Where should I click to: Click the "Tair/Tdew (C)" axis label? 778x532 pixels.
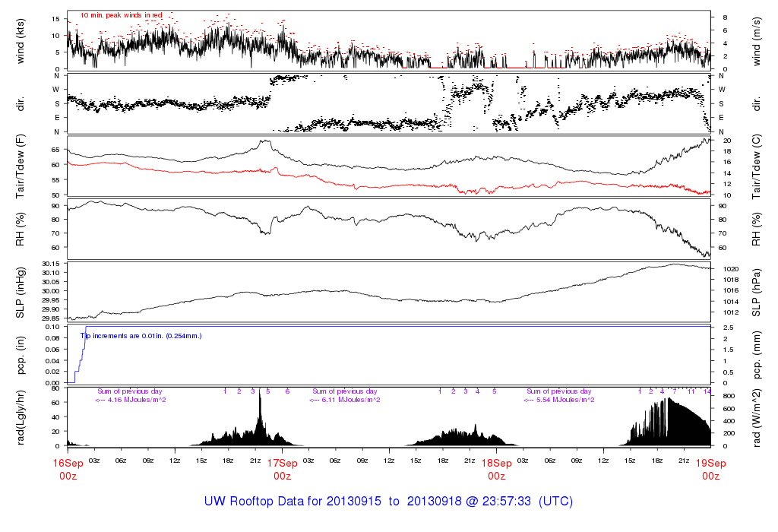(756, 167)
